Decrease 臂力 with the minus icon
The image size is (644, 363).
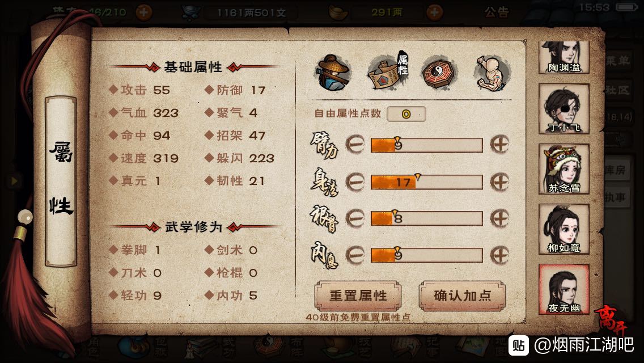355,144
